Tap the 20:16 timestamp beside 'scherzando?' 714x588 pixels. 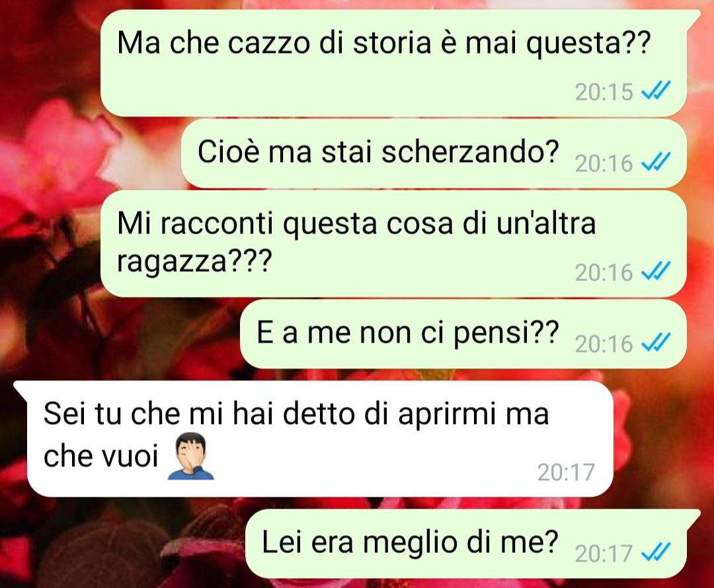tap(604, 163)
